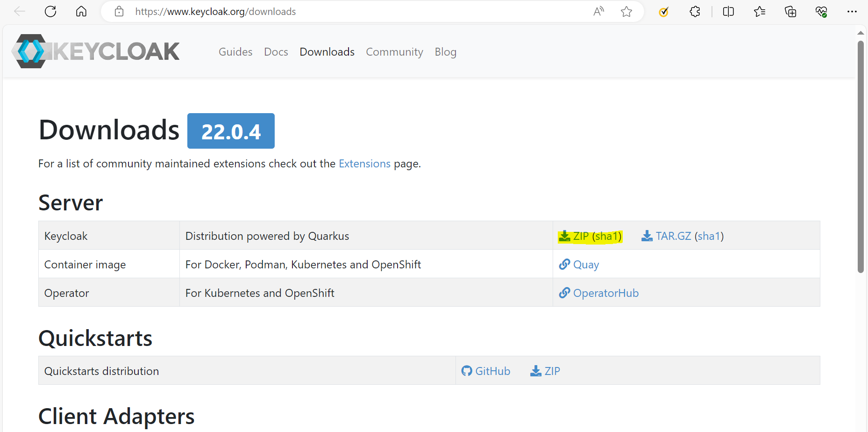Open Browser essentials heart icon
The height and width of the screenshot is (432, 868).
pos(821,12)
